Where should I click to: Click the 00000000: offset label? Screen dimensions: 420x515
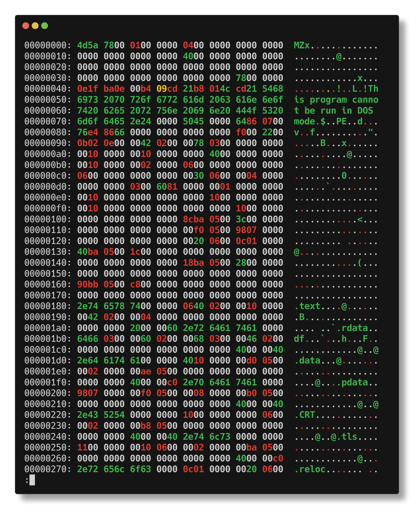point(48,45)
